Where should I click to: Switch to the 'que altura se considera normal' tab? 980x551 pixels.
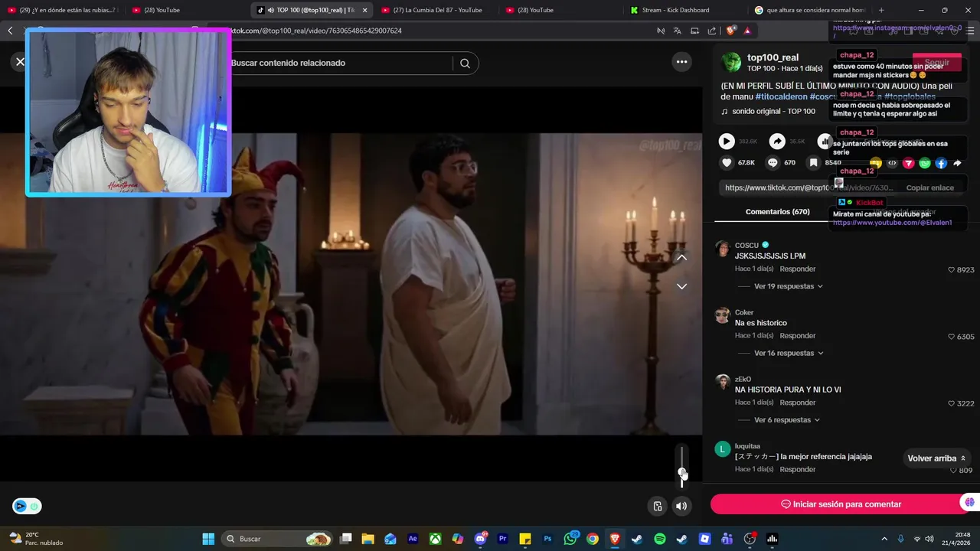click(810, 10)
